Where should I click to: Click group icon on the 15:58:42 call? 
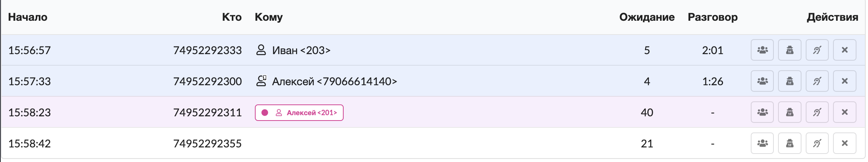pyautogui.click(x=762, y=144)
